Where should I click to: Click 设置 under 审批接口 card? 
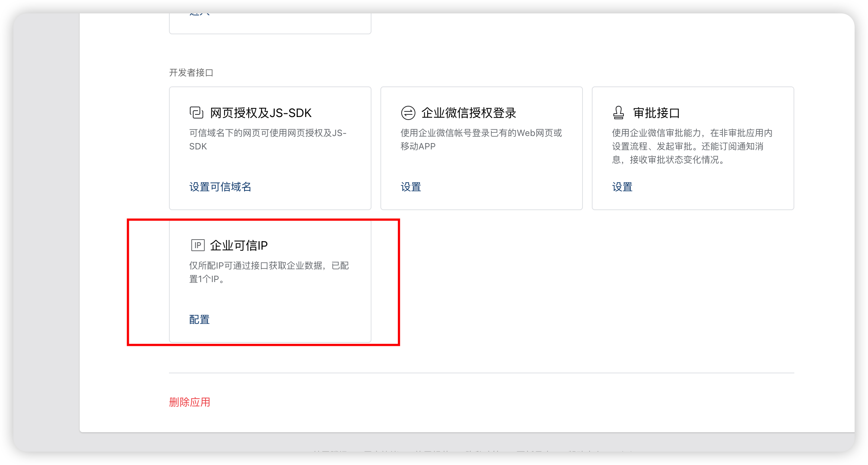622,187
